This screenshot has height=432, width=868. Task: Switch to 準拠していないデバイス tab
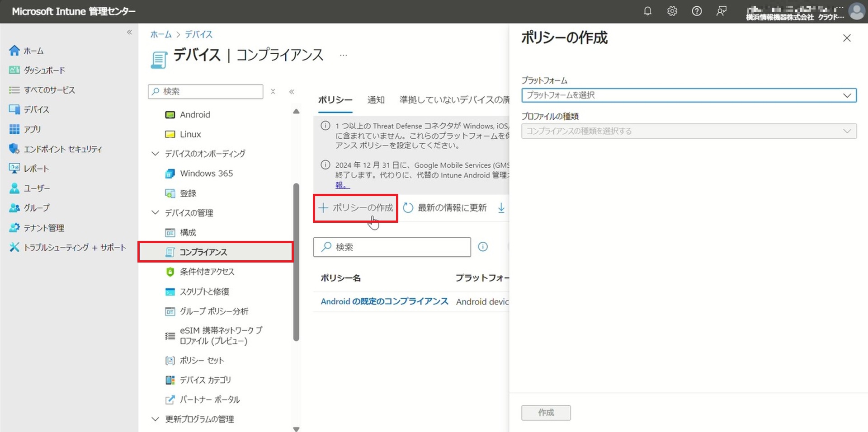click(454, 100)
